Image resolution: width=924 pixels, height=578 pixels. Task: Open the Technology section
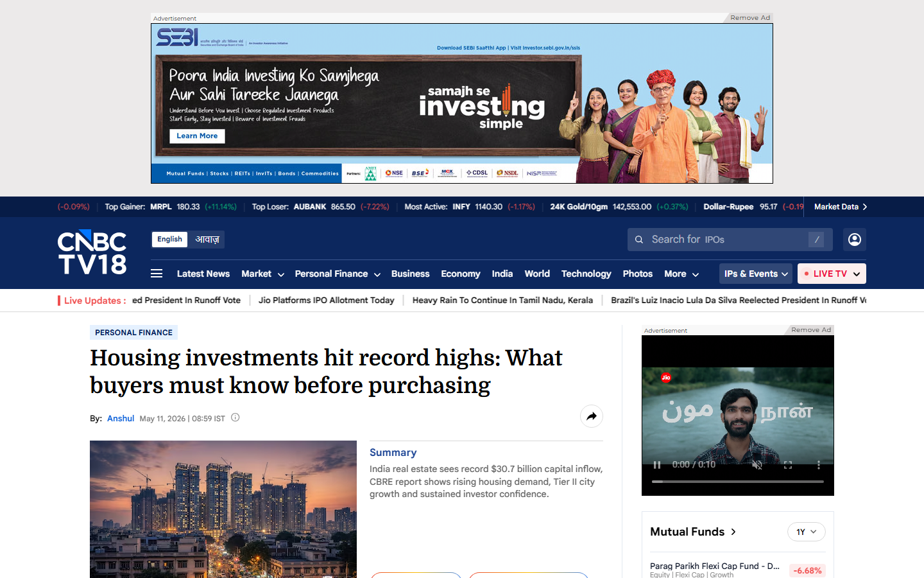(x=586, y=274)
